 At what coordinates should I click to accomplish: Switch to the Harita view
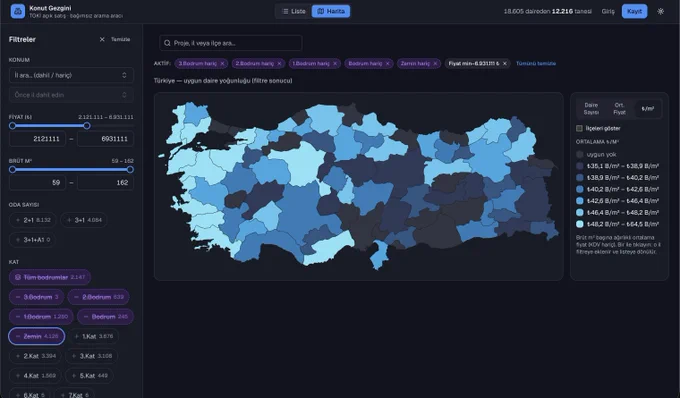click(x=331, y=11)
